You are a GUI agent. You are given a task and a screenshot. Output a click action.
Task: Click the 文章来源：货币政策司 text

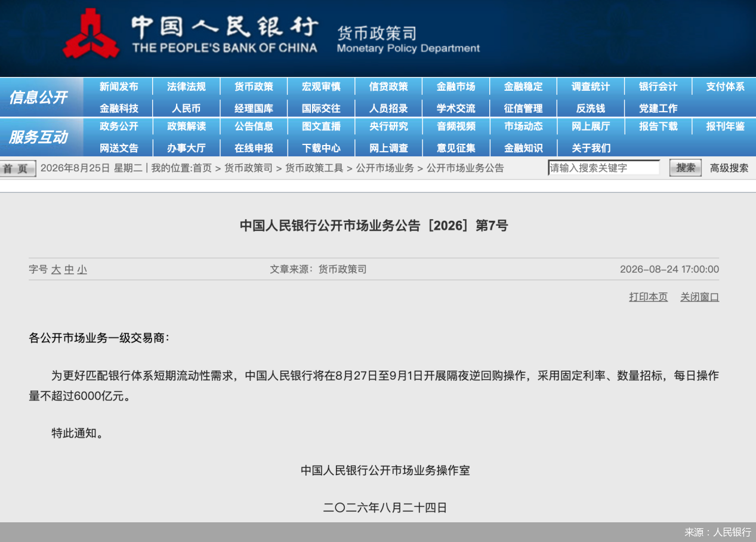(x=318, y=269)
